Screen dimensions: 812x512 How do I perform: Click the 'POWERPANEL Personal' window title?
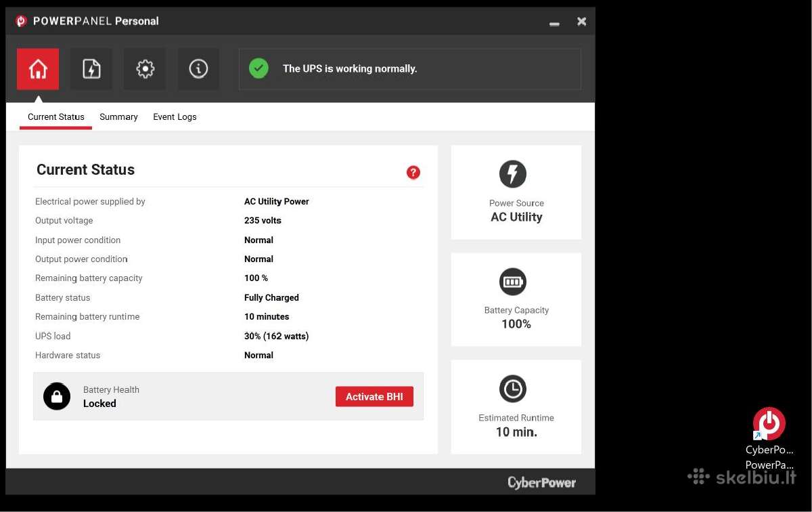[x=96, y=21]
